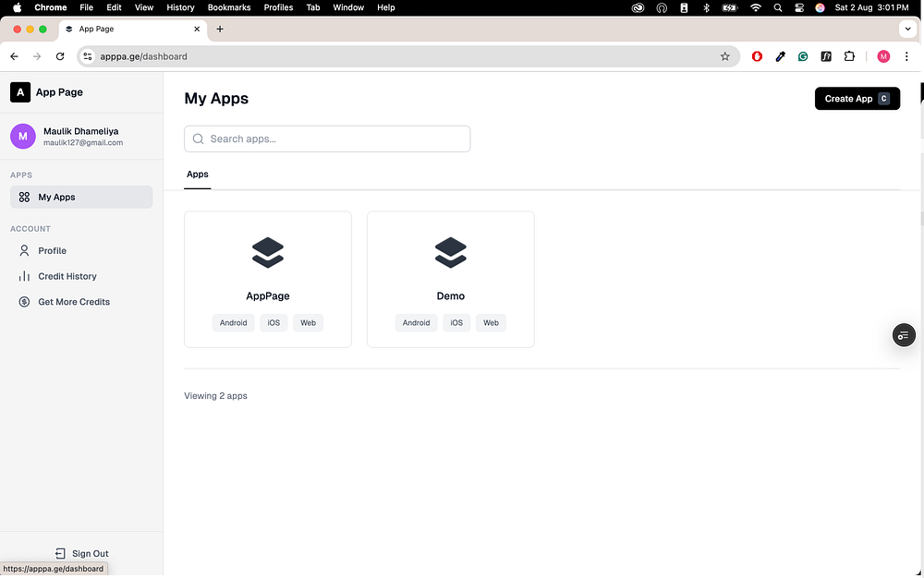This screenshot has width=924, height=578.
Task: Open the Bookmarks menu
Action: (229, 7)
